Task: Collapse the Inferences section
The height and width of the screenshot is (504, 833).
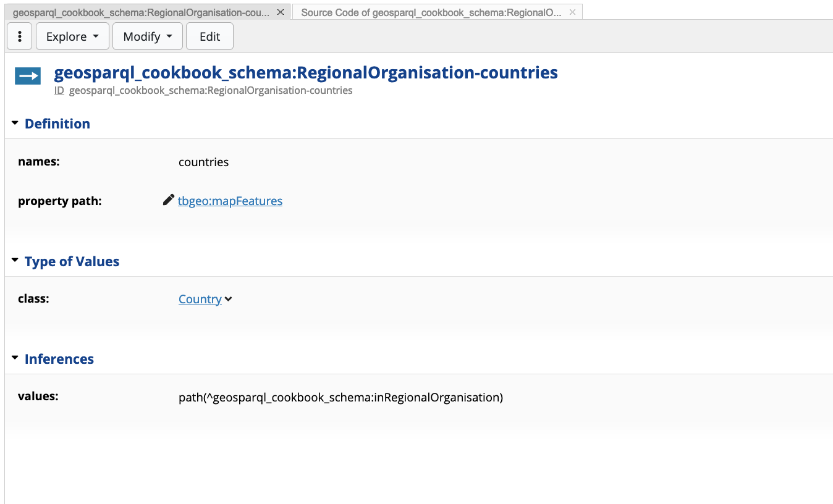Action: pos(15,359)
